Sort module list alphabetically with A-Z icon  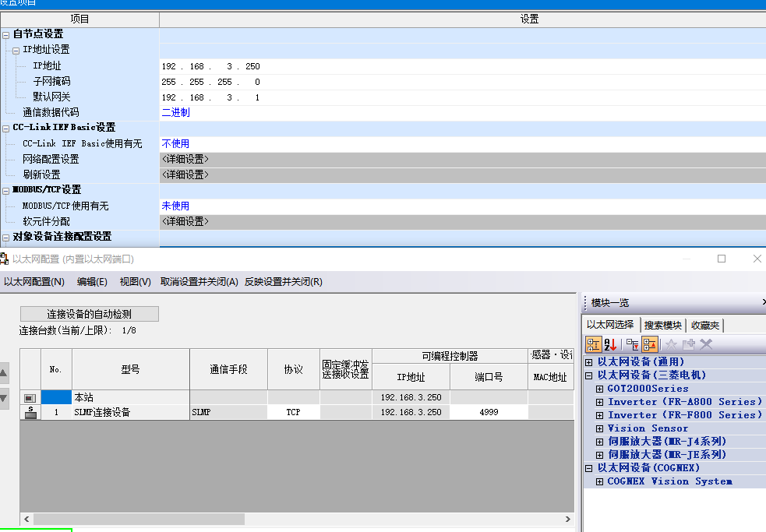[611, 344]
